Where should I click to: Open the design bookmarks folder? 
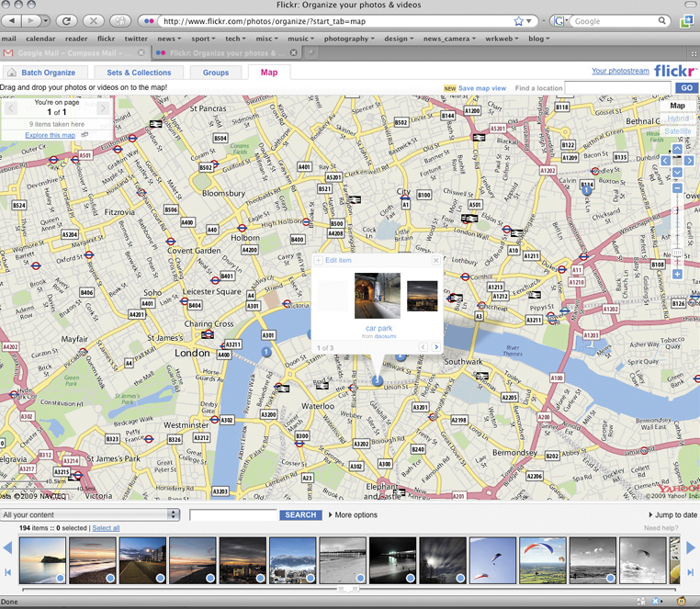click(x=399, y=39)
